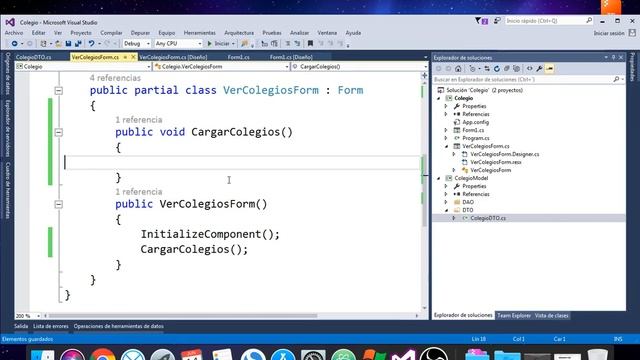Open the Debug configuration dropdown
640x360 pixels.
[x=148, y=43]
